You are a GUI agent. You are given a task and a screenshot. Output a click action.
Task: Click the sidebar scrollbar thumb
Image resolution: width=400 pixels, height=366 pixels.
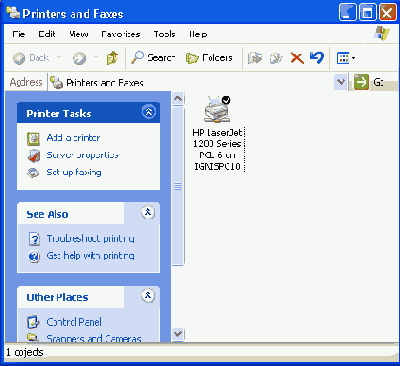[178, 186]
